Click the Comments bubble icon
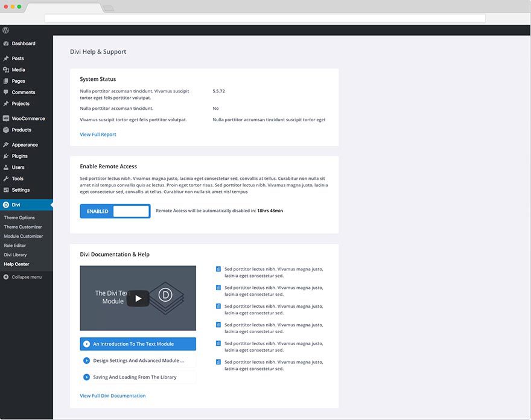 pyautogui.click(x=6, y=92)
